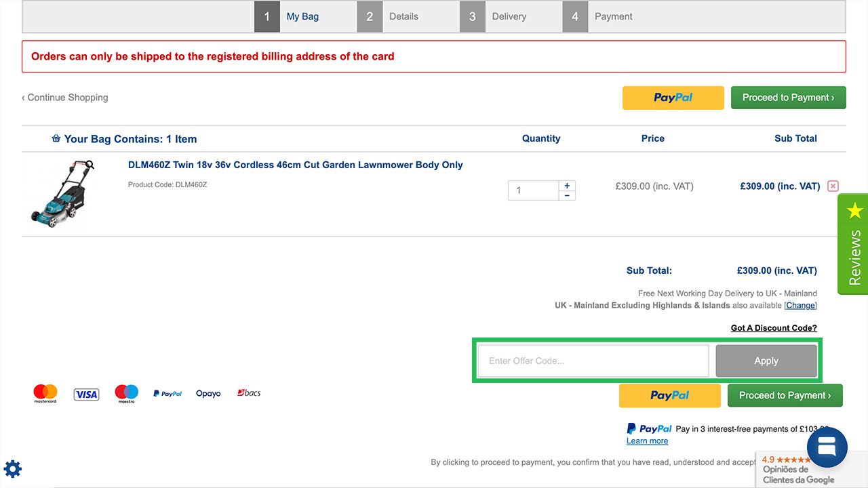Viewport: 868px width, 488px height.
Task: Pay with the top PayPal button
Action: point(673,98)
